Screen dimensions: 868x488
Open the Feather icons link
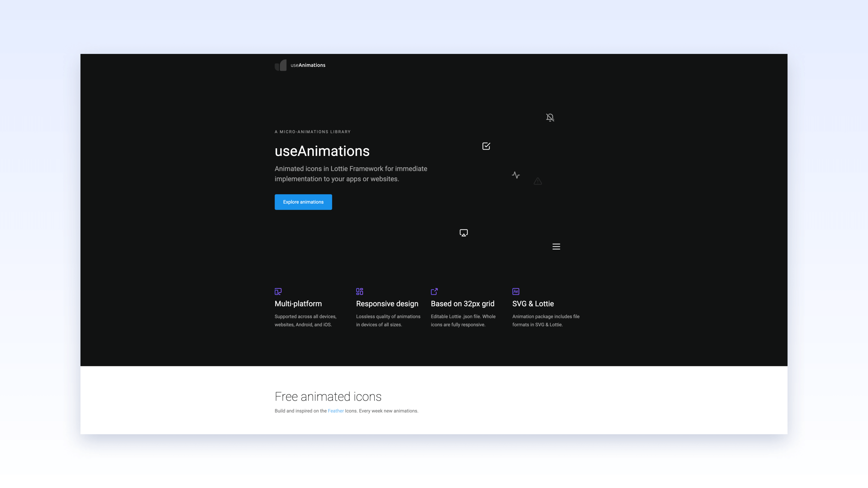coord(336,411)
